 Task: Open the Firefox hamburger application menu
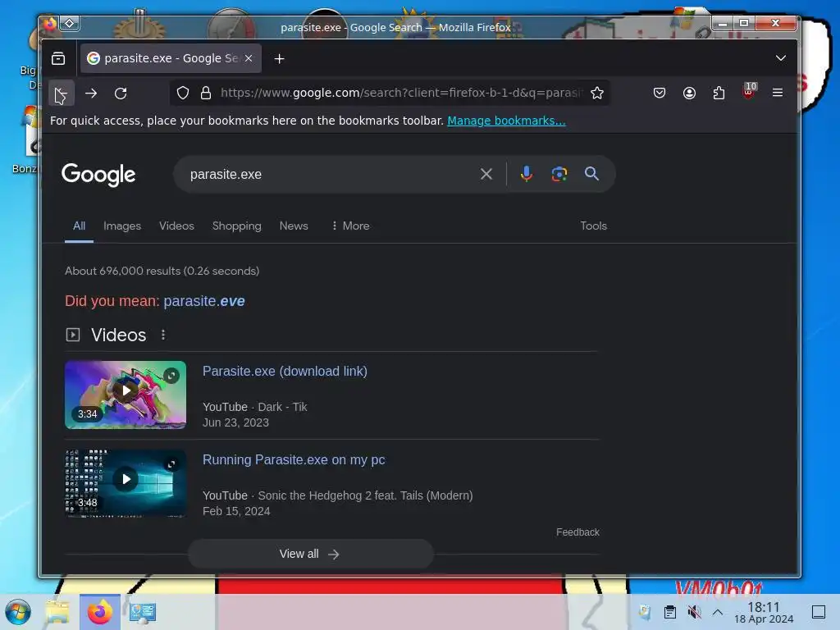tap(778, 94)
